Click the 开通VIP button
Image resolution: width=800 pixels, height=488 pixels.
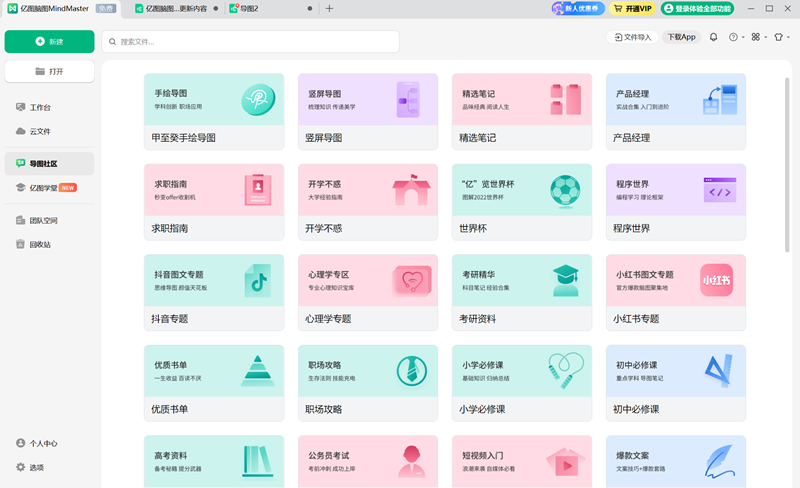click(x=633, y=8)
